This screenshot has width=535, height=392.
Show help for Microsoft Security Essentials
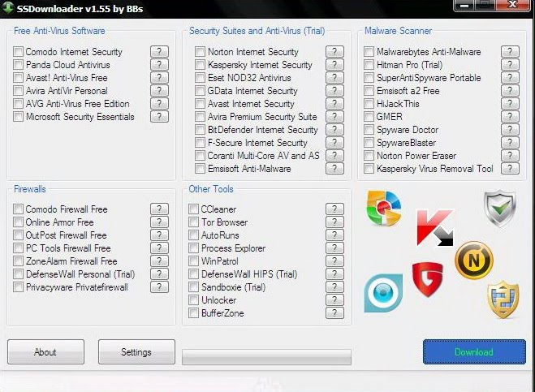coord(159,116)
